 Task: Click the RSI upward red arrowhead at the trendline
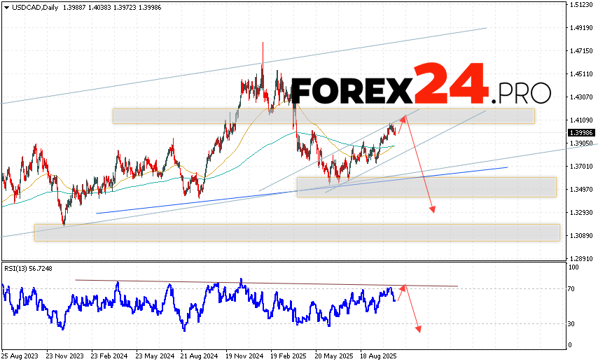(x=403, y=287)
